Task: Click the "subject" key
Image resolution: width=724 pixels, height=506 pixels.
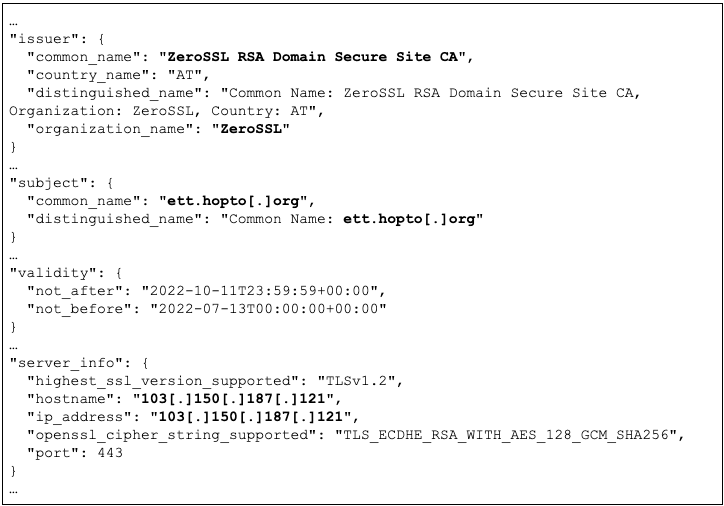Action: coord(46,182)
